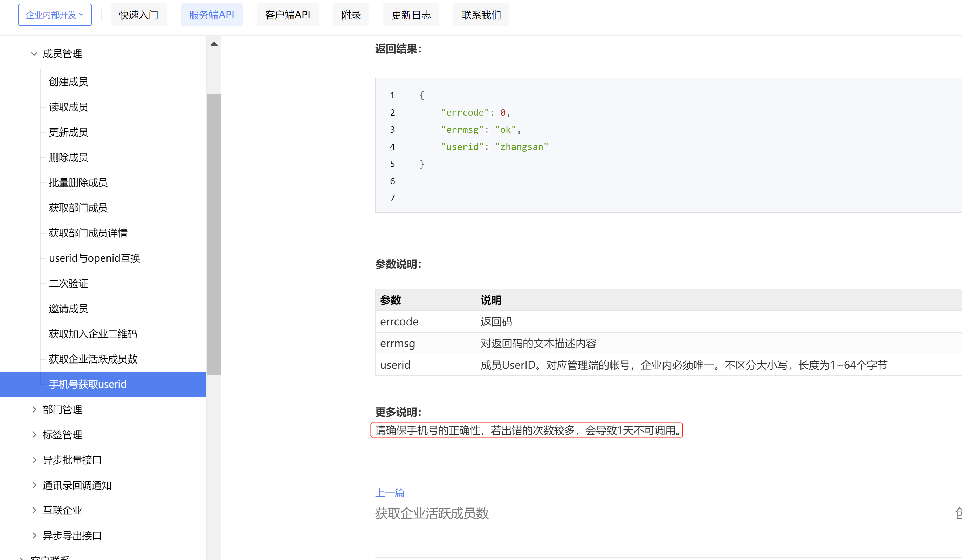Click the 上一篇 previous article link

390,492
